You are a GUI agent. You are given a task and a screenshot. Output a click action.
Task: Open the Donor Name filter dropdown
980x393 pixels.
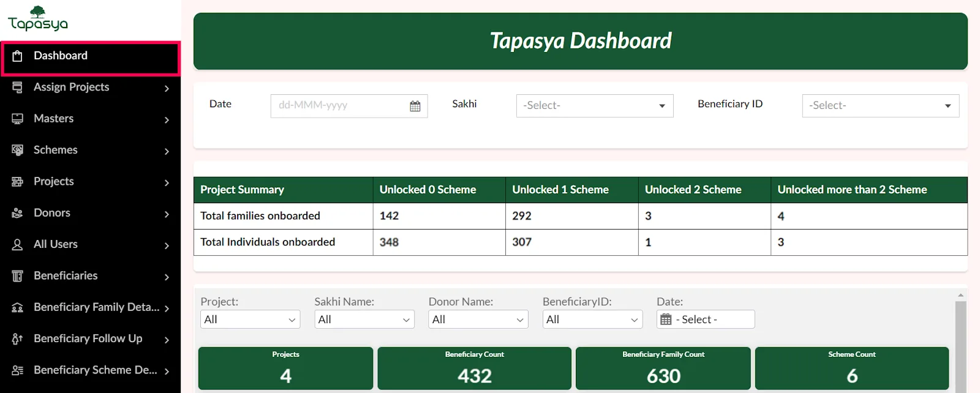coord(478,320)
